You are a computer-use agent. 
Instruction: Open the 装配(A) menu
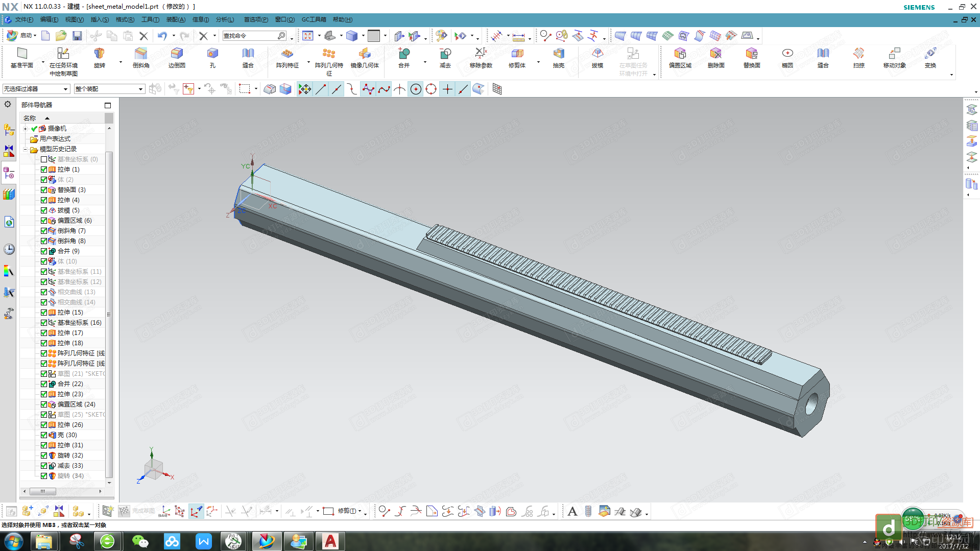[176, 19]
